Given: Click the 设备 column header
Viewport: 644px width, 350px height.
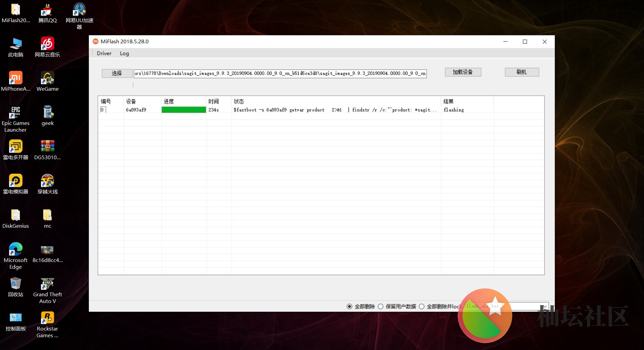Looking at the screenshot, I should coord(143,101).
